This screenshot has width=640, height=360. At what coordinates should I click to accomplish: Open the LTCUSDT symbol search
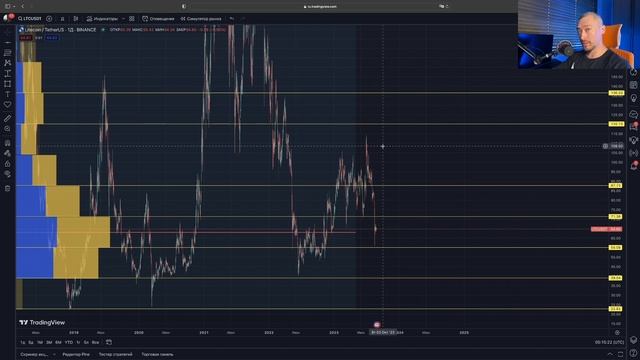coord(30,19)
